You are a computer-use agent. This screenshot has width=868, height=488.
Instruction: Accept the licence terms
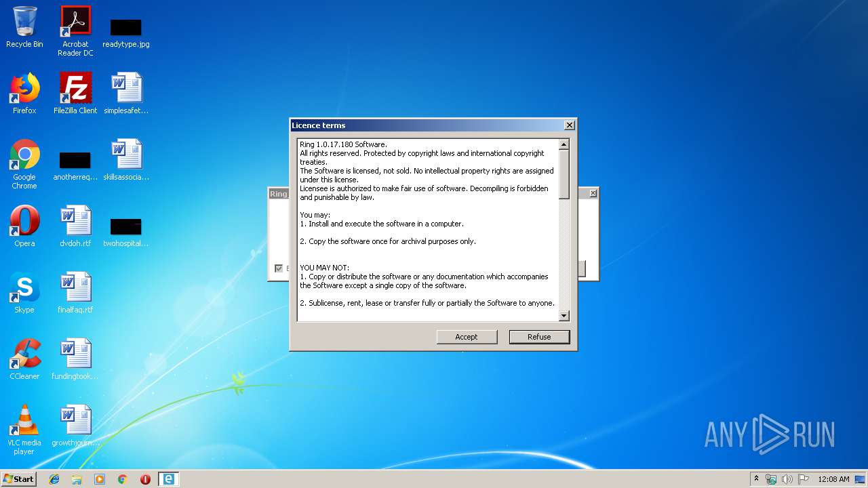click(x=467, y=337)
